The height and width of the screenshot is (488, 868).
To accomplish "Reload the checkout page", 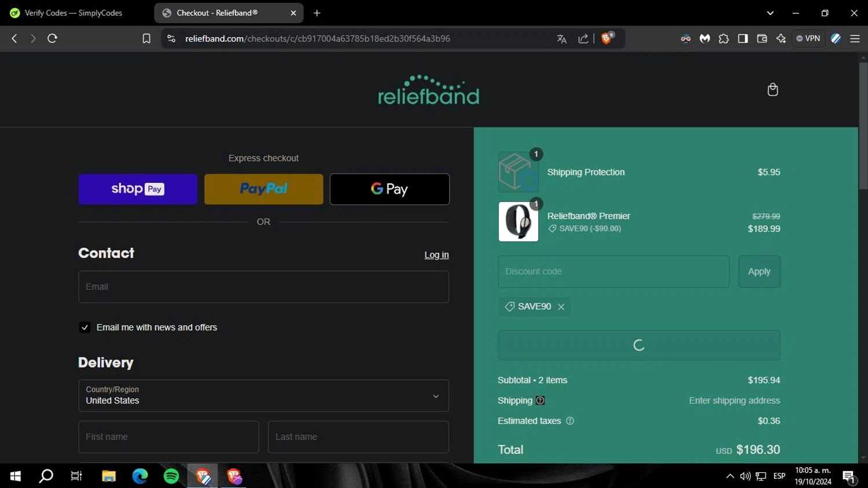I will point(52,38).
